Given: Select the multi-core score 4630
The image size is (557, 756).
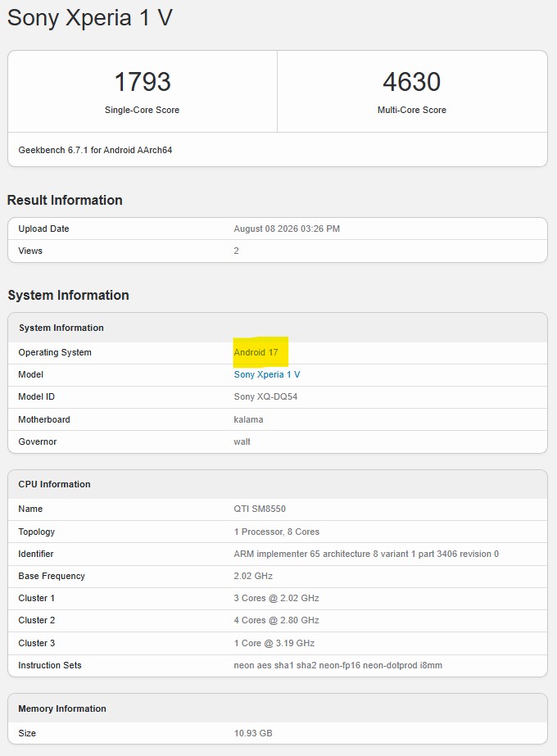Looking at the screenshot, I should pyautogui.click(x=411, y=81).
